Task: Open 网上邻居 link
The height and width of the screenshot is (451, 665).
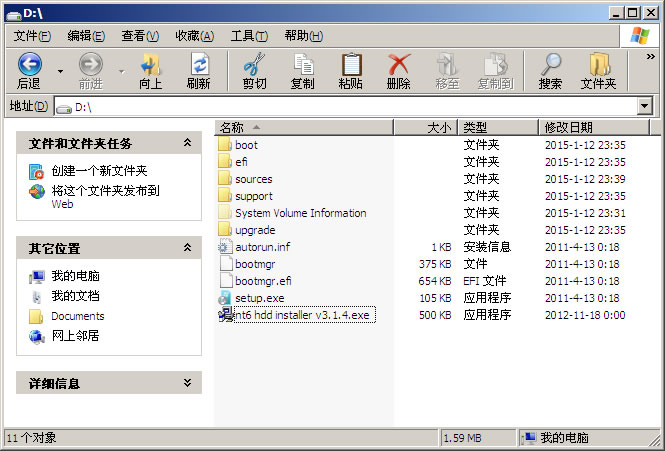Action: [75, 336]
